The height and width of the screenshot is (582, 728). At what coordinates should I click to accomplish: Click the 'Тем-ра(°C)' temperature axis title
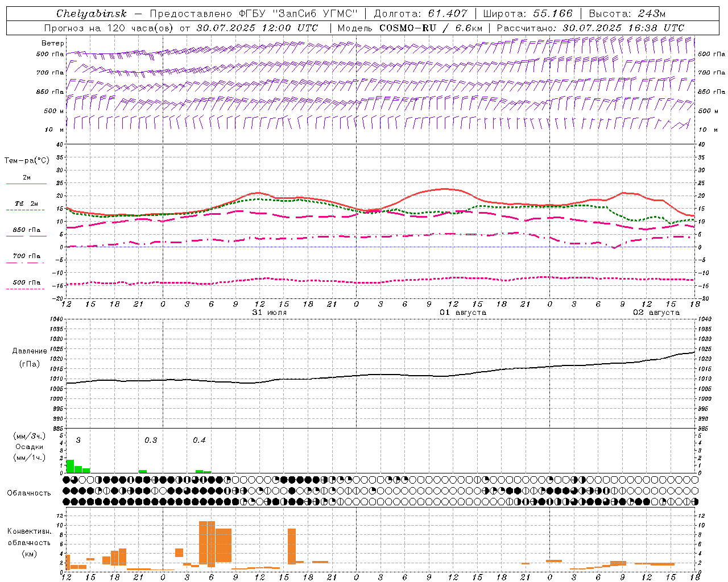coord(27,160)
